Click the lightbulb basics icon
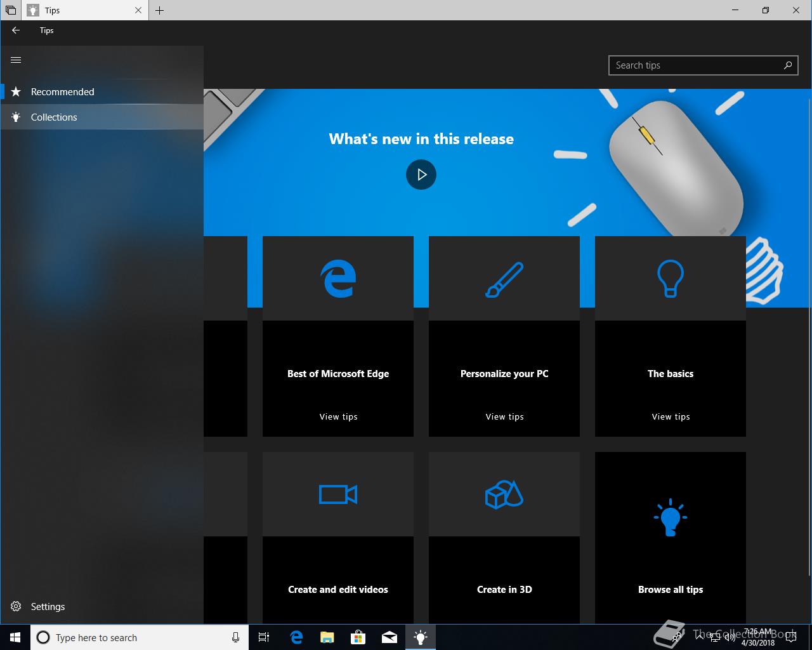The width and height of the screenshot is (812, 650). (x=671, y=279)
